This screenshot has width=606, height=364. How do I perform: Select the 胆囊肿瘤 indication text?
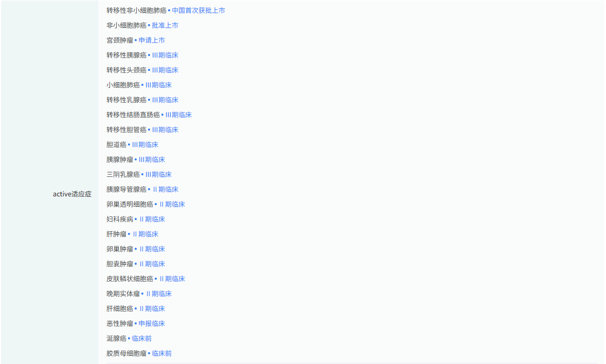(x=120, y=264)
